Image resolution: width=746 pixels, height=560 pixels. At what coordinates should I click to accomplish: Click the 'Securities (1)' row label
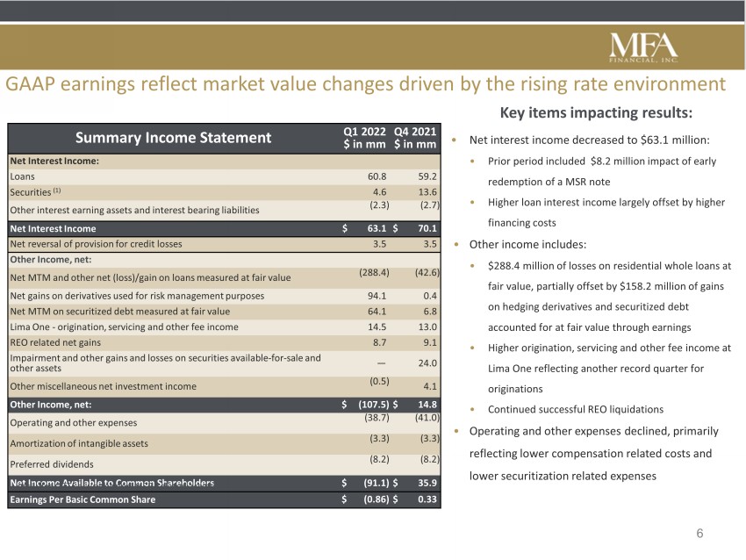(x=35, y=191)
